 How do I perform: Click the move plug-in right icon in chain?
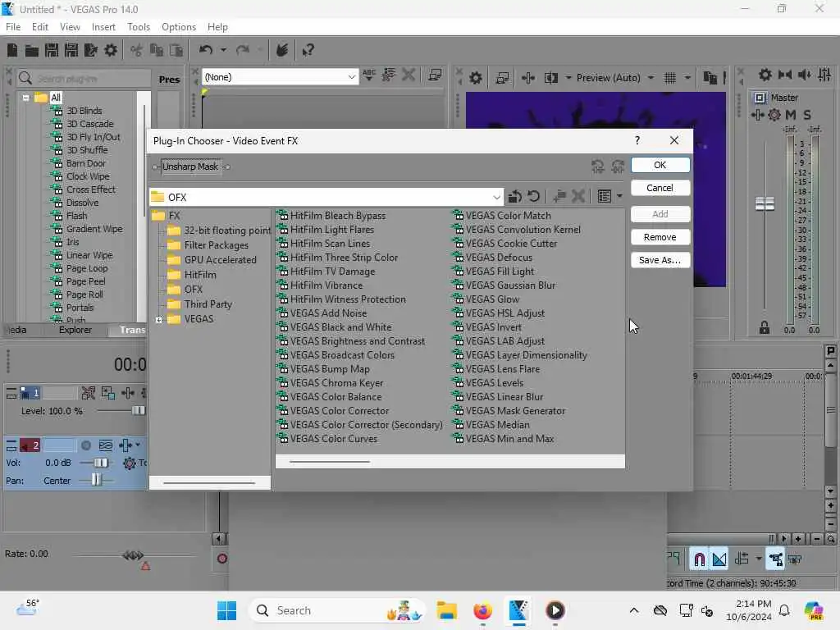[618, 167]
